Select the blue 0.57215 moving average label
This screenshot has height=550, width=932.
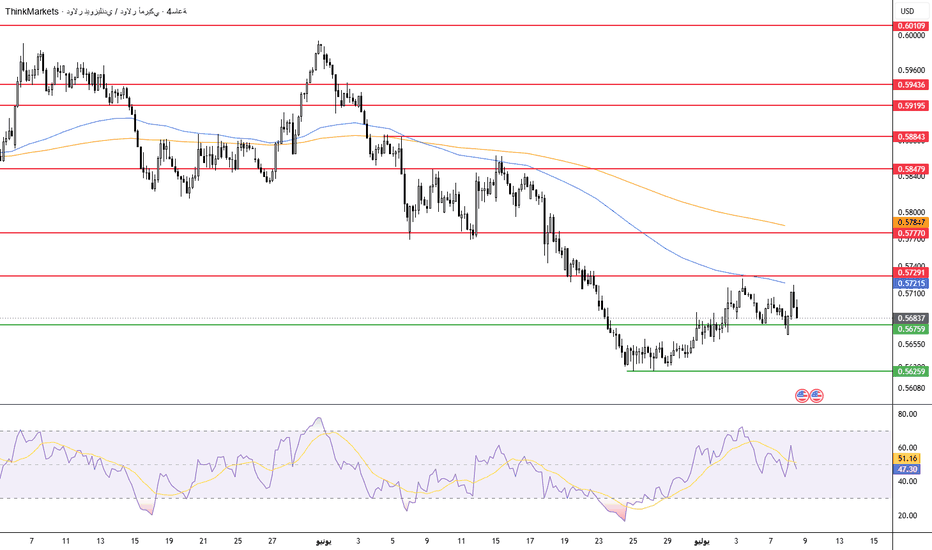point(911,283)
